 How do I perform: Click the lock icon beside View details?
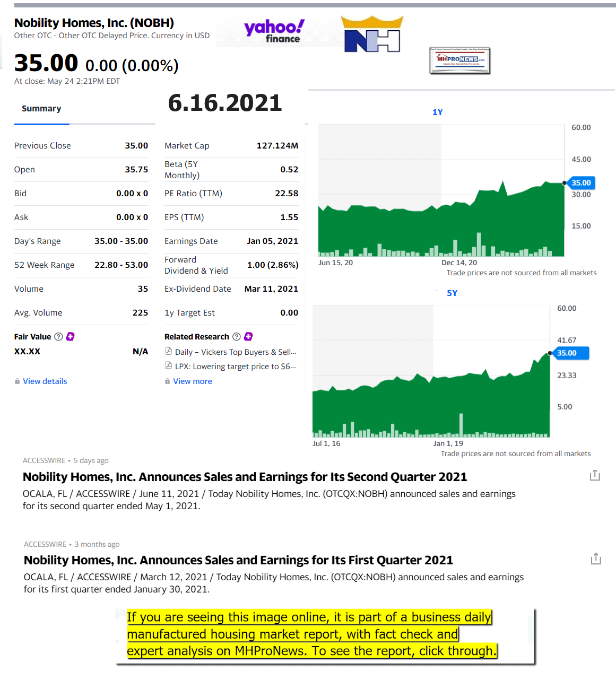[18, 381]
